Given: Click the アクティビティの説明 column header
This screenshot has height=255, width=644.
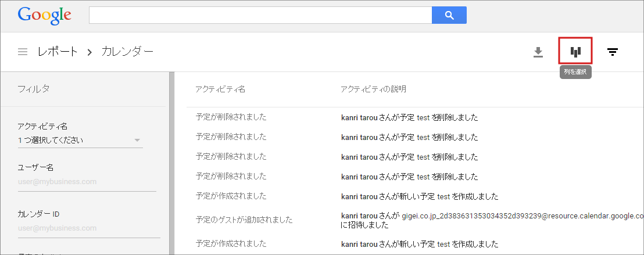Looking at the screenshot, I should click(x=373, y=89).
